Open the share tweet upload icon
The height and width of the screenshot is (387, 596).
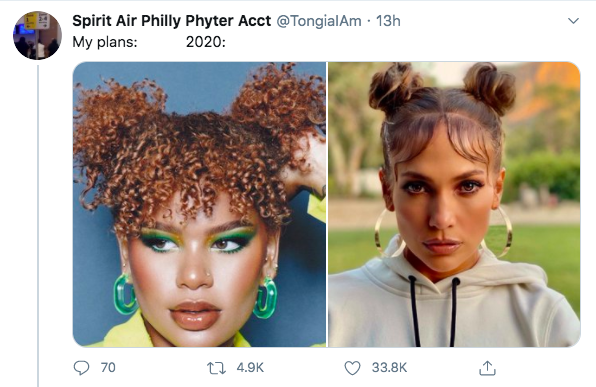coord(487,368)
